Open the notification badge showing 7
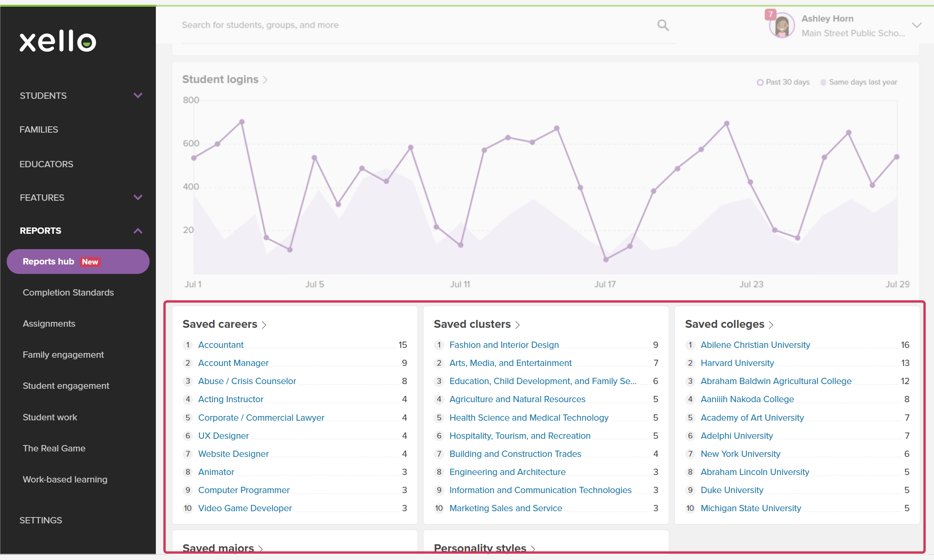This screenshot has width=934, height=560. (x=770, y=14)
